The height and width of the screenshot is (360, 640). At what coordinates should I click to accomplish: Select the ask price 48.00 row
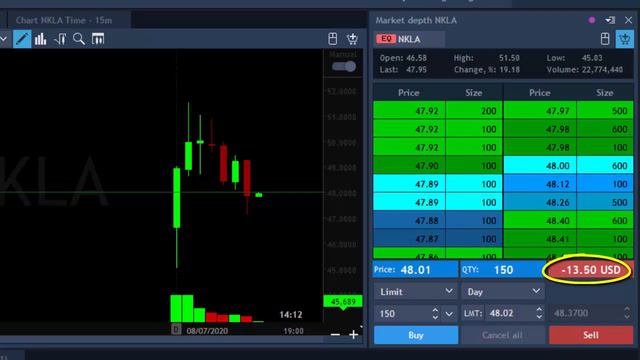[x=569, y=166]
